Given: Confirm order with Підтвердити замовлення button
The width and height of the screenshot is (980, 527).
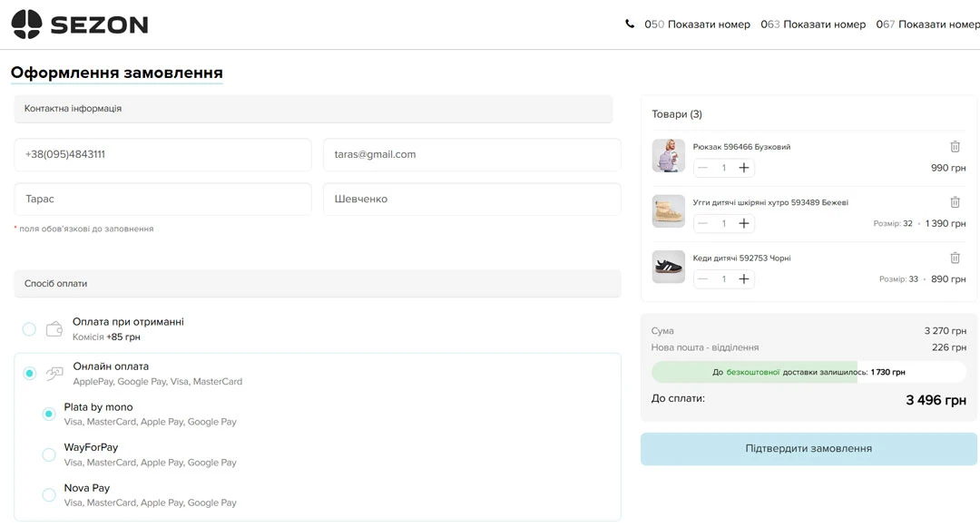Looking at the screenshot, I should (x=808, y=449).
